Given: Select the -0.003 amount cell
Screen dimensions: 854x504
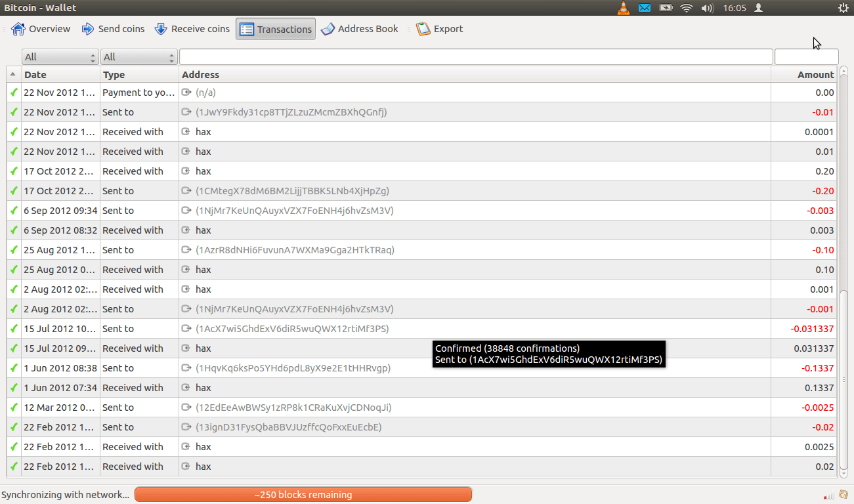Looking at the screenshot, I should (x=804, y=211).
